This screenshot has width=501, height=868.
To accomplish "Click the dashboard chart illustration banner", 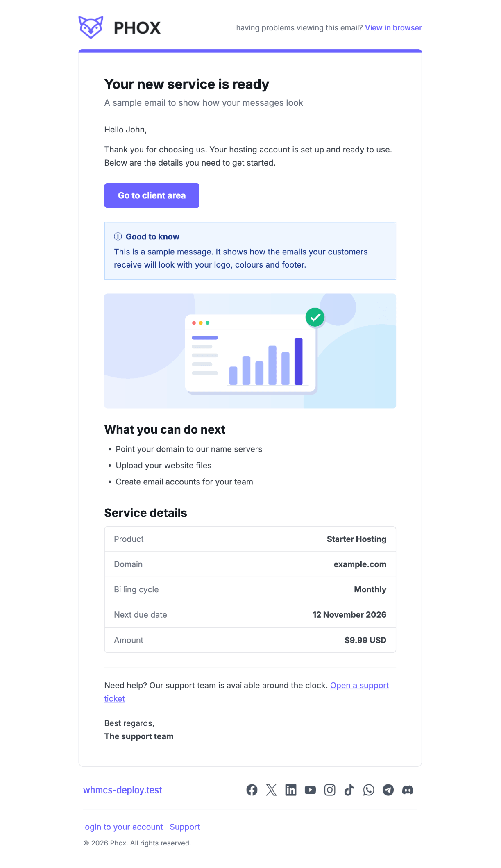I will click(x=250, y=351).
